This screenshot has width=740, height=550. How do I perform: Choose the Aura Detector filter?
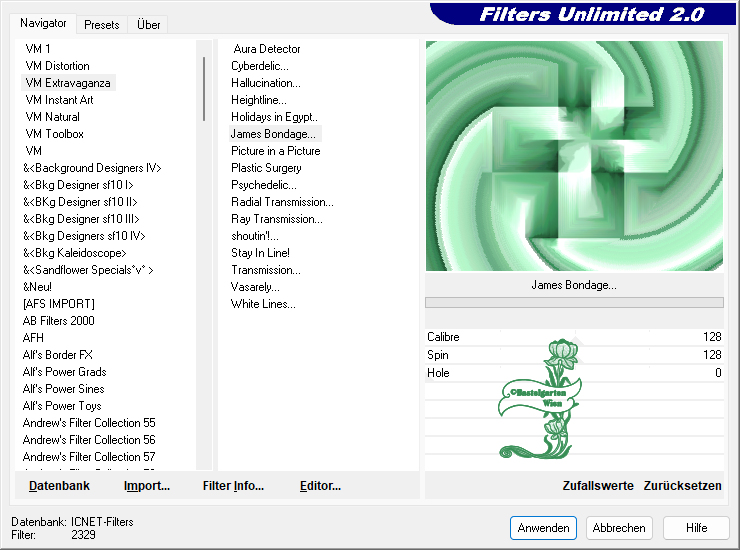(267, 49)
